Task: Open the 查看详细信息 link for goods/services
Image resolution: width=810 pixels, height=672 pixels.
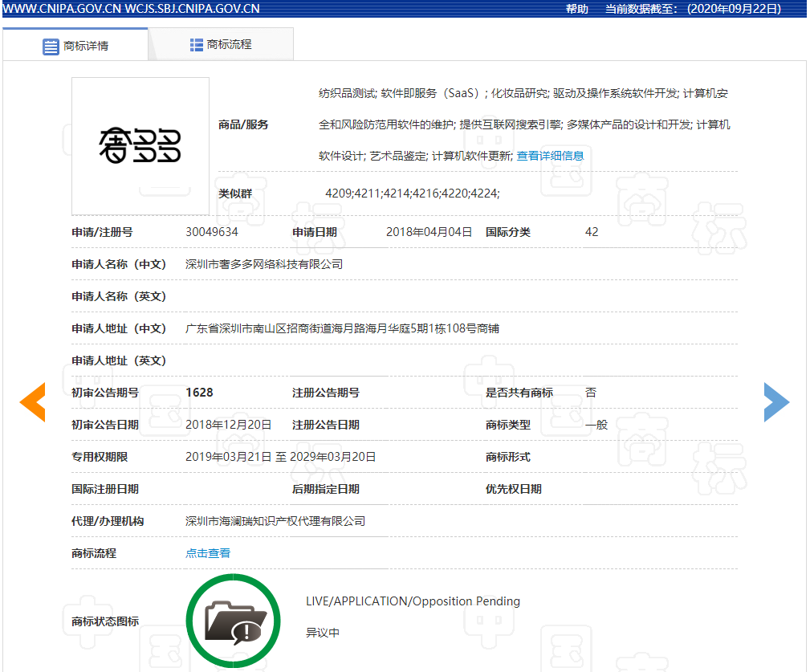Action: tap(550, 156)
